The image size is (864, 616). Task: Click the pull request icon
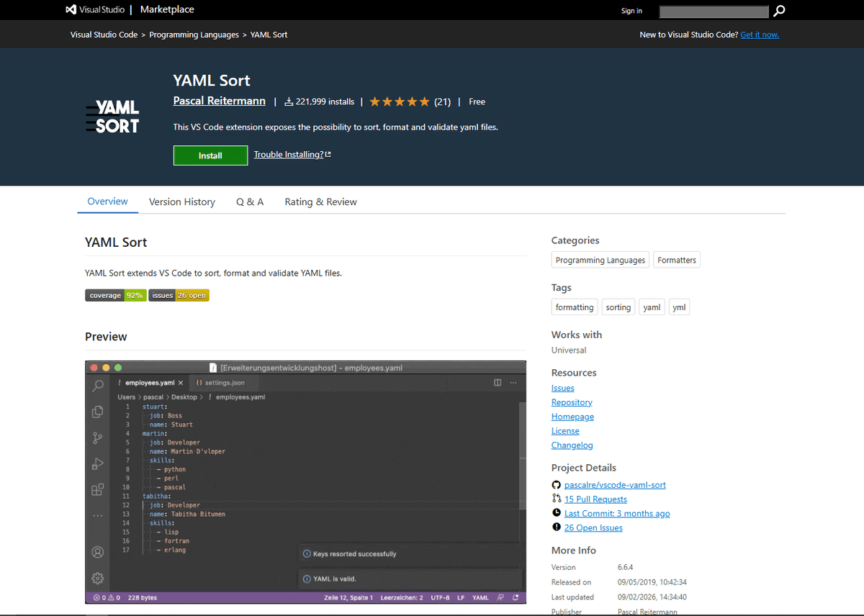coord(556,499)
